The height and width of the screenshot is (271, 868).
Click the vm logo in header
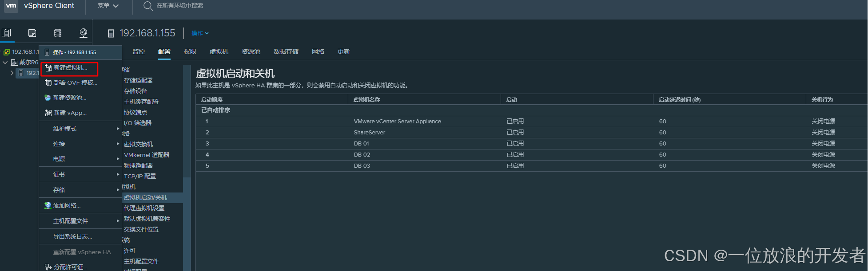pos(11,6)
